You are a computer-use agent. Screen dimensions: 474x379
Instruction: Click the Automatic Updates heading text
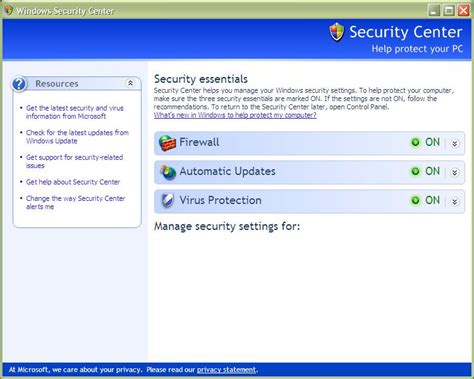(x=228, y=171)
